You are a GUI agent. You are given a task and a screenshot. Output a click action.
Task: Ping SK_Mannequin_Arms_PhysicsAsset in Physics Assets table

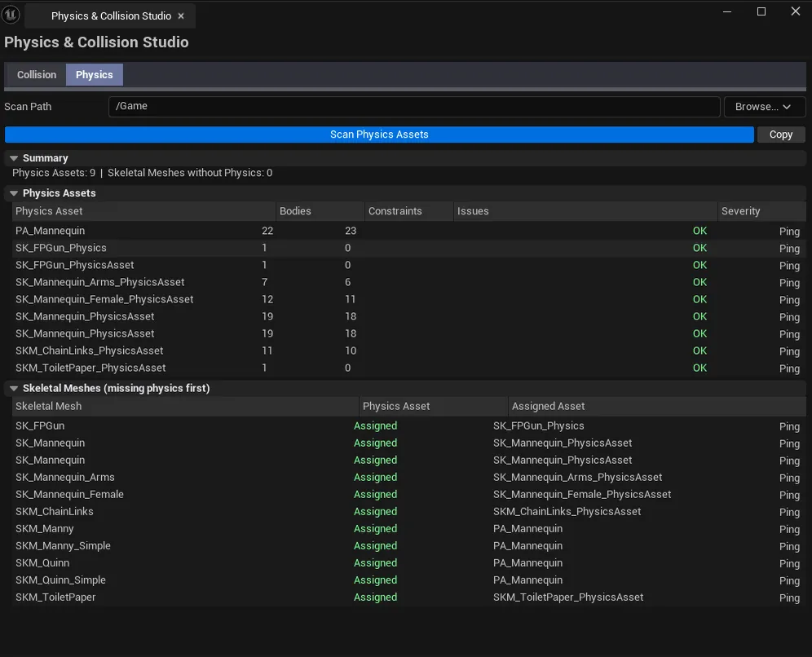[x=789, y=283]
